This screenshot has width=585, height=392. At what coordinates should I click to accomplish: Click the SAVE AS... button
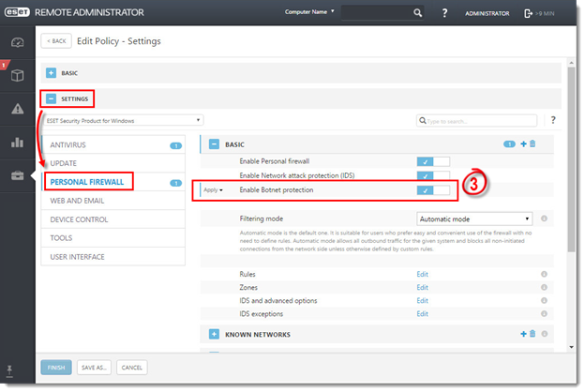coord(94,368)
